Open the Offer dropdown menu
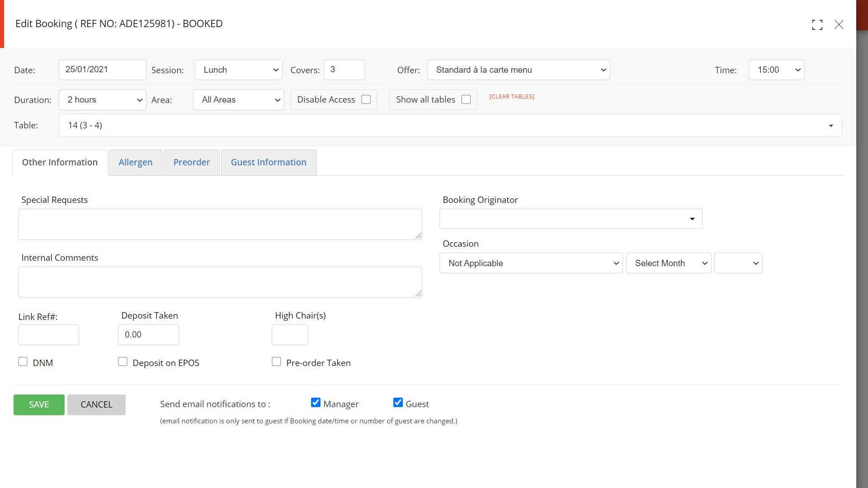This screenshot has height=488, width=868. click(x=519, y=70)
